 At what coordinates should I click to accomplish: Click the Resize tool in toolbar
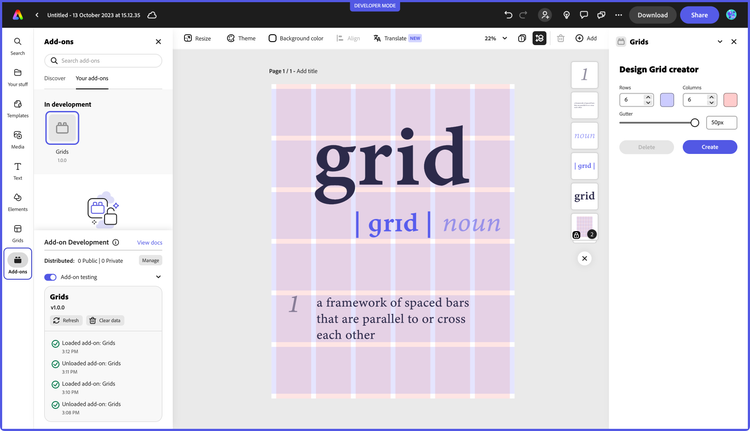click(197, 38)
